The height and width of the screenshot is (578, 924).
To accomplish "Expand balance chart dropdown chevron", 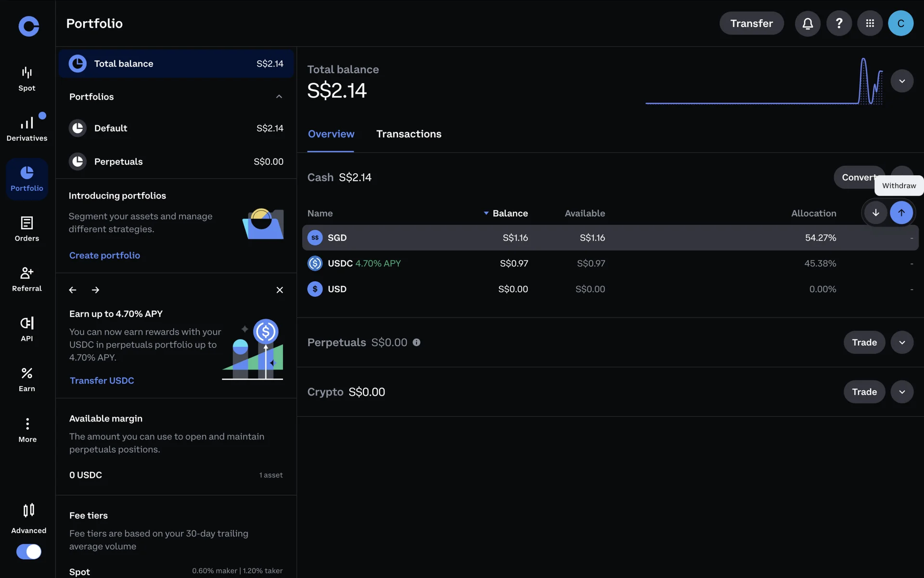I will [x=902, y=81].
